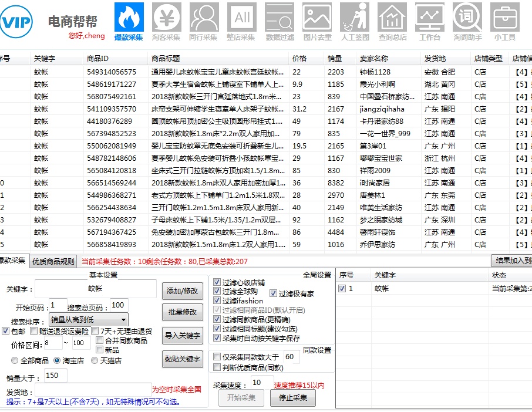Select 天猫店 radio button
Image resolution: width=532 pixels, height=412 pixels.
click(95, 360)
